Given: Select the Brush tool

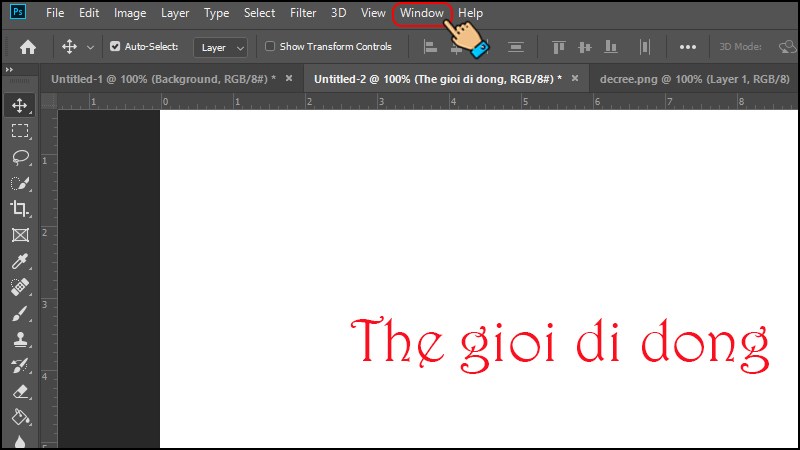Looking at the screenshot, I should pos(20,313).
